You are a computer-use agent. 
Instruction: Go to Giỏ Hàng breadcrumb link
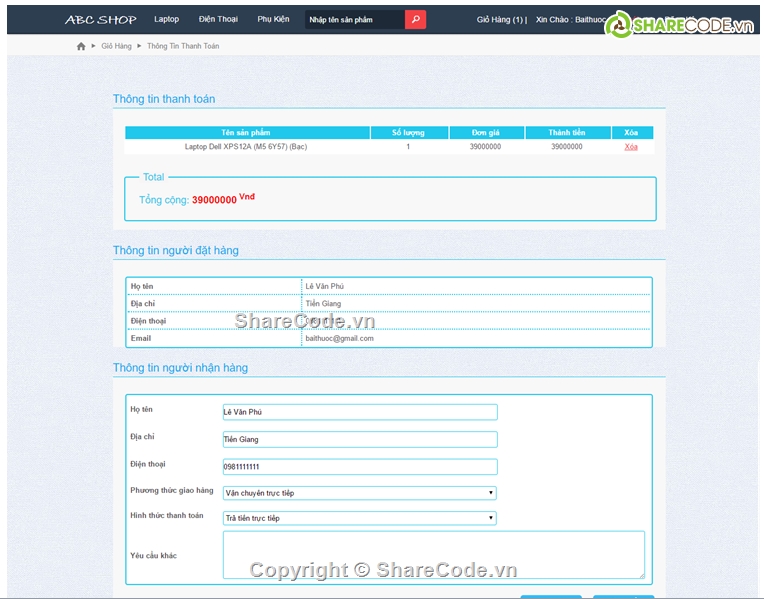116,46
